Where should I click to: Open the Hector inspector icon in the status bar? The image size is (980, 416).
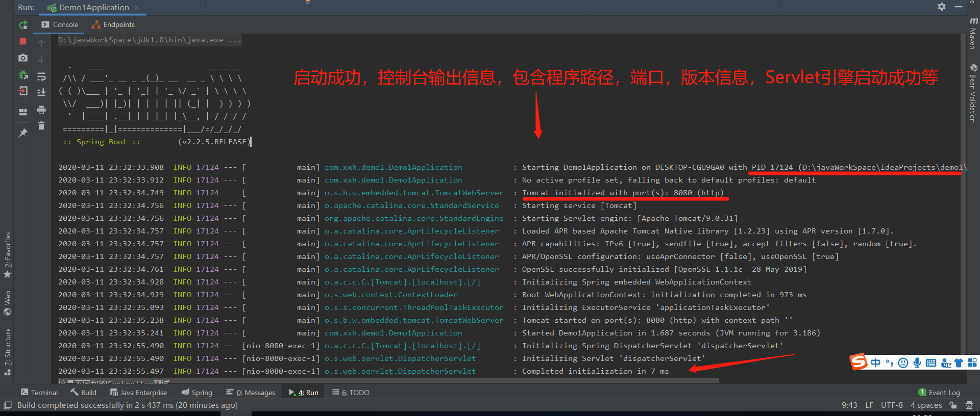pyautogui.click(x=969, y=405)
